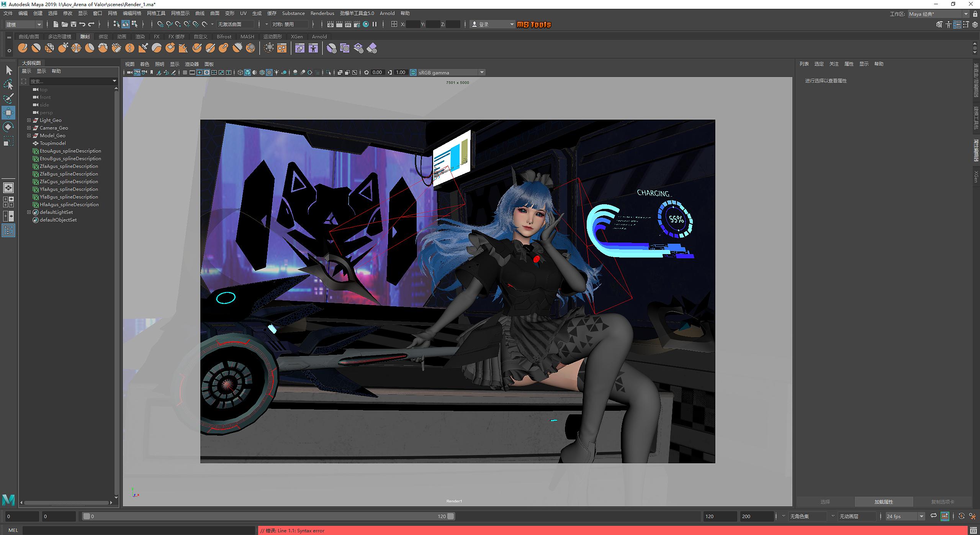Click the Outliner layout icon in toolbox
This screenshot has height=535, width=980.
click(x=8, y=230)
